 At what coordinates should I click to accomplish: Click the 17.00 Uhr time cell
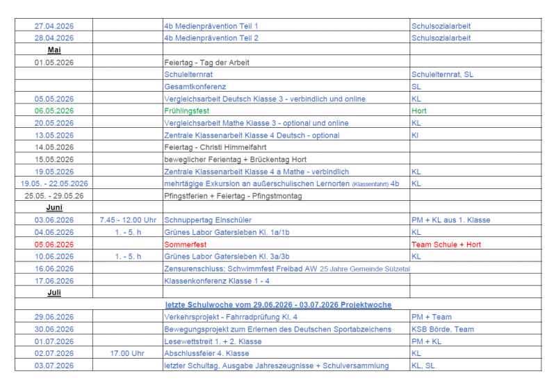(127, 354)
